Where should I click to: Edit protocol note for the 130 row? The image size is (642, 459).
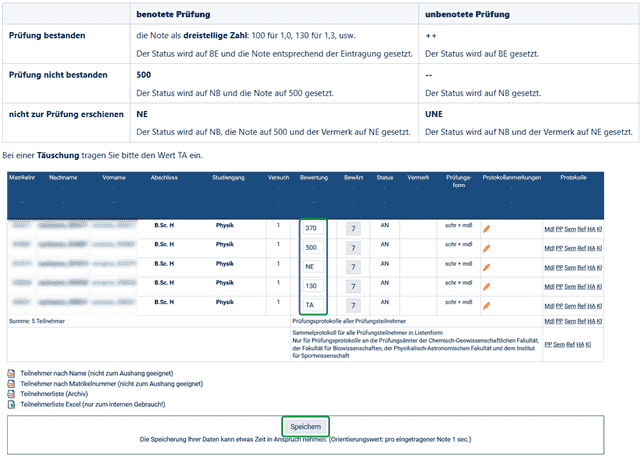point(486,287)
